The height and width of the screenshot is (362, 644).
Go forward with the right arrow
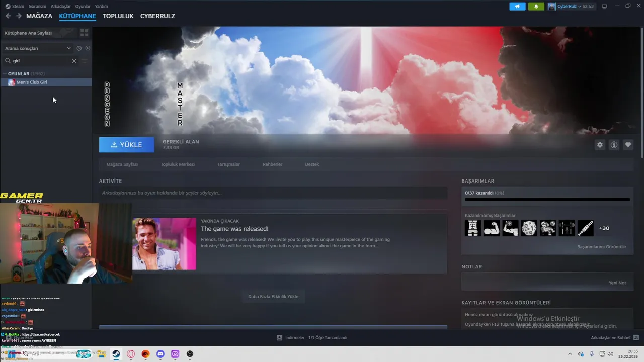[x=19, y=16]
